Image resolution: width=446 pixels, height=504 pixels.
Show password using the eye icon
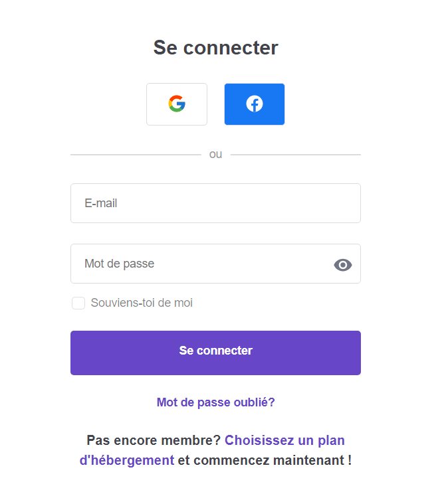[x=343, y=265]
